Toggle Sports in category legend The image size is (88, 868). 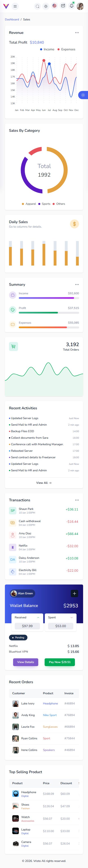click(x=44, y=204)
